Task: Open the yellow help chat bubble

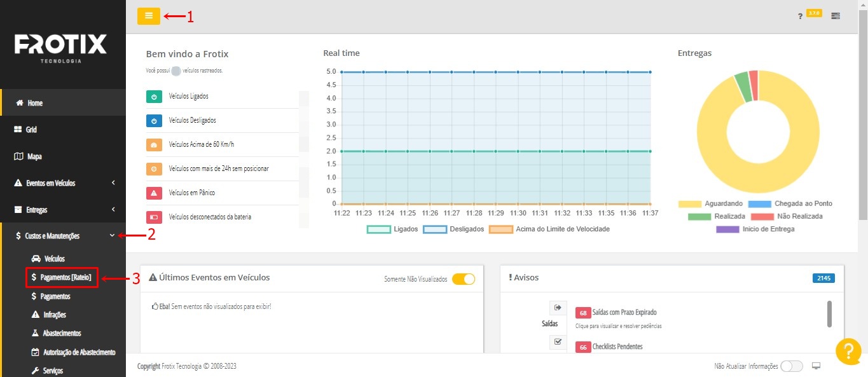Action: [x=848, y=352]
